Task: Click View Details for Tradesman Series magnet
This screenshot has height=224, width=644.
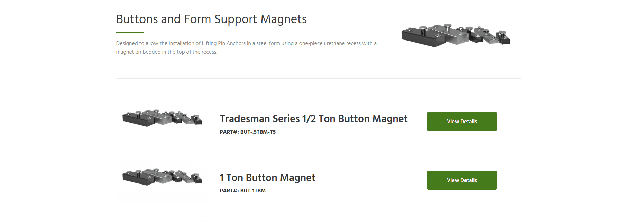Action: point(462,121)
